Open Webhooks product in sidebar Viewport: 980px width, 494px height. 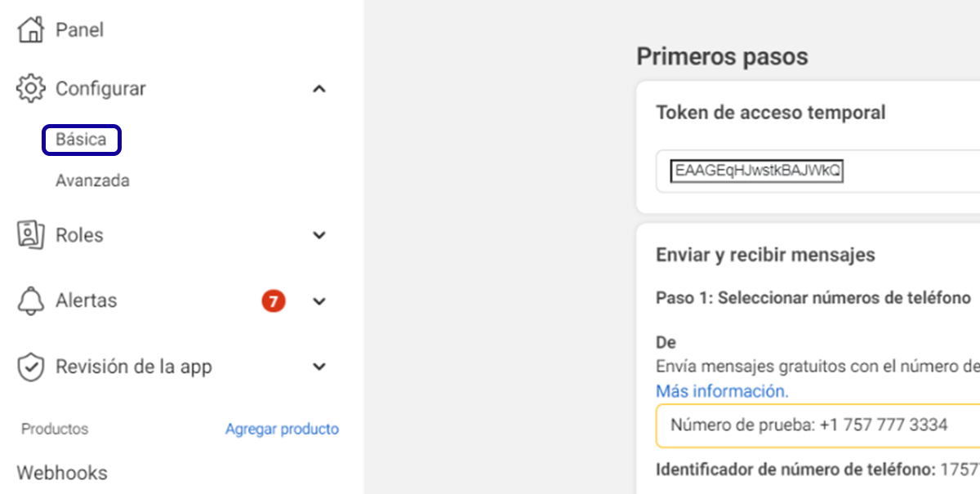click(x=62, y=473)
